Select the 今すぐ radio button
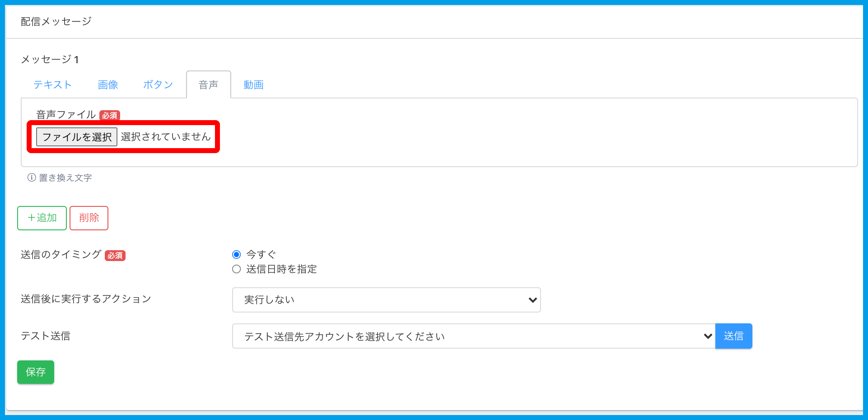Viewport: 868px width, 420px height. 236,254
